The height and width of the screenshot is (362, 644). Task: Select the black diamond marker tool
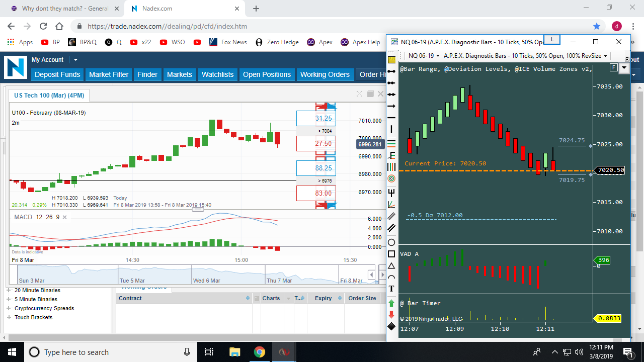391,326
